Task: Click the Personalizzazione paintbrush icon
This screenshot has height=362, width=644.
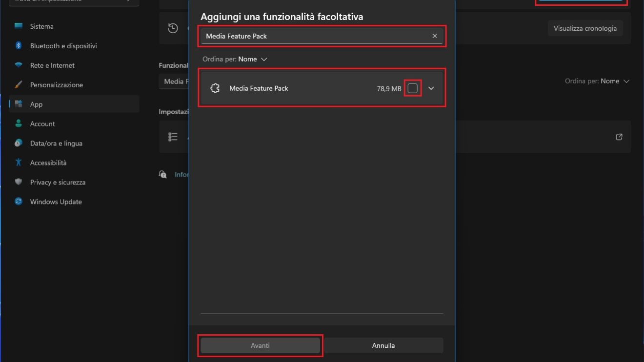Action: 19,85
